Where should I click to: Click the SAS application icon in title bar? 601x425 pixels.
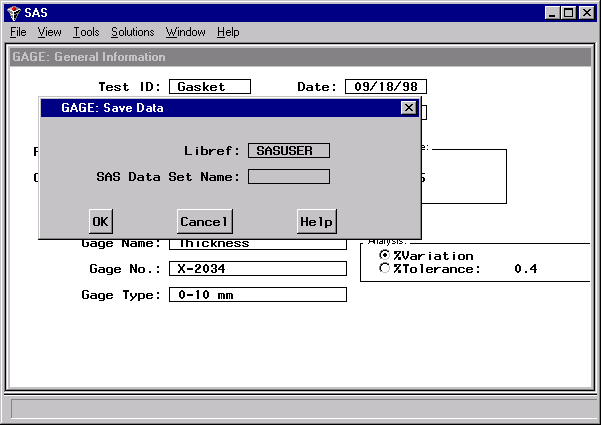(14, 13)
